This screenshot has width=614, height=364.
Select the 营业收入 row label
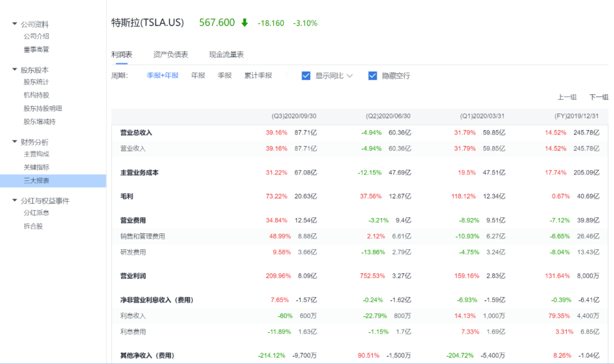click(x=132, y=149)
